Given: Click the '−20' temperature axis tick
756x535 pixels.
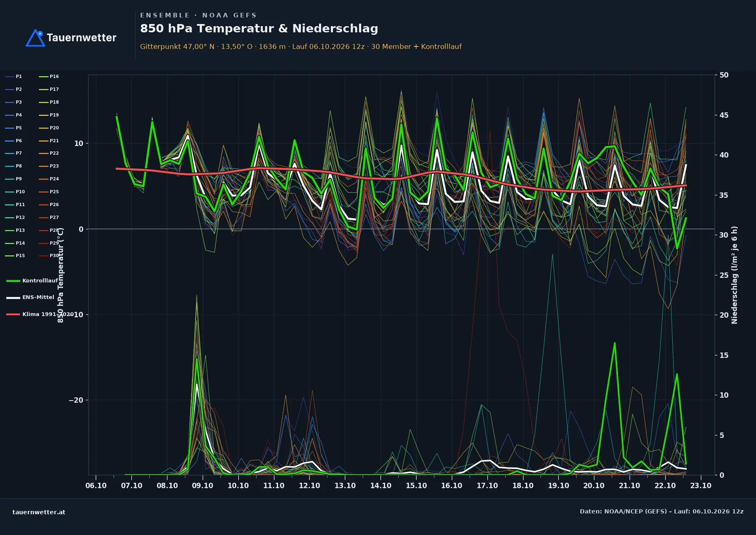Looking at the screenshot, I should [76, 400].
